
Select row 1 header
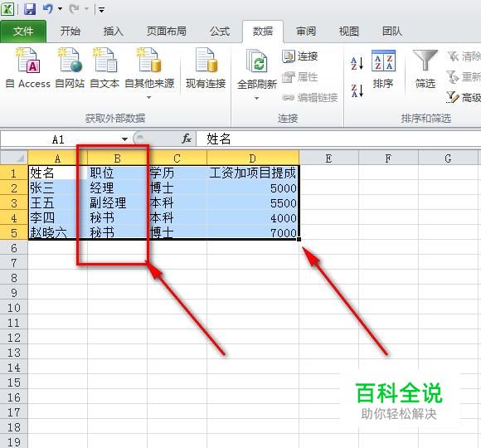[x=14, y=173]
